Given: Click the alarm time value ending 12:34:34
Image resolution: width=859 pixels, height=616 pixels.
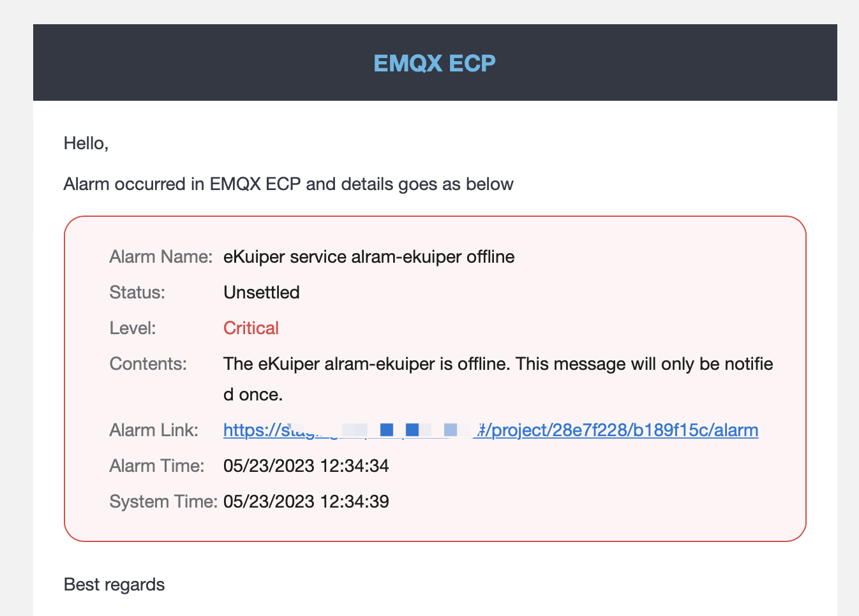Looking at the screenshot, I should point(306,466).
